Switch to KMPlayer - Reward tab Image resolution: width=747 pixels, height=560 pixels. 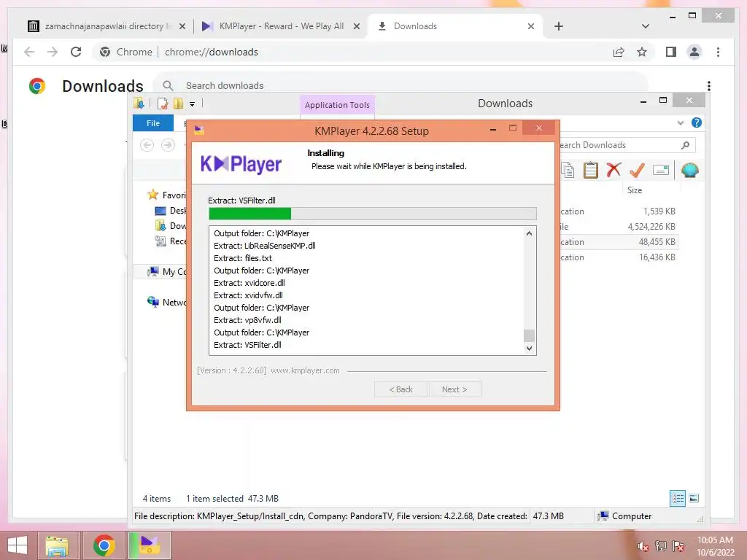click(x=281, y=26)
